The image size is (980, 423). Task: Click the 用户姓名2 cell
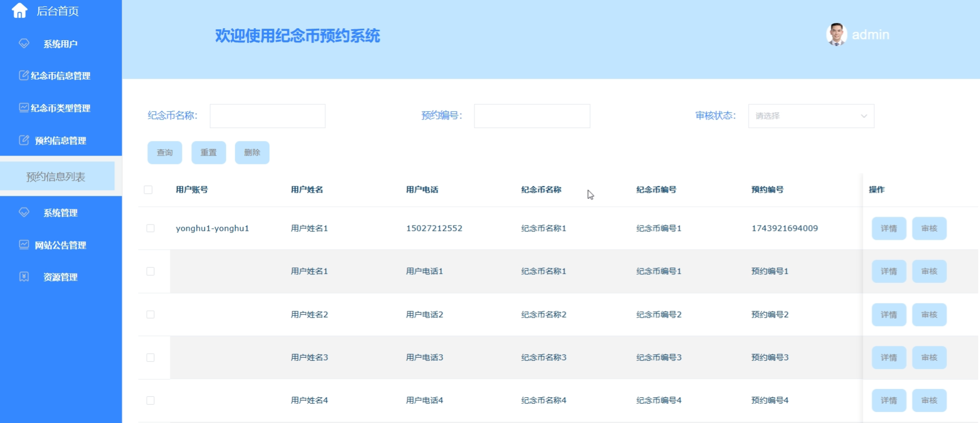(309, 314)
